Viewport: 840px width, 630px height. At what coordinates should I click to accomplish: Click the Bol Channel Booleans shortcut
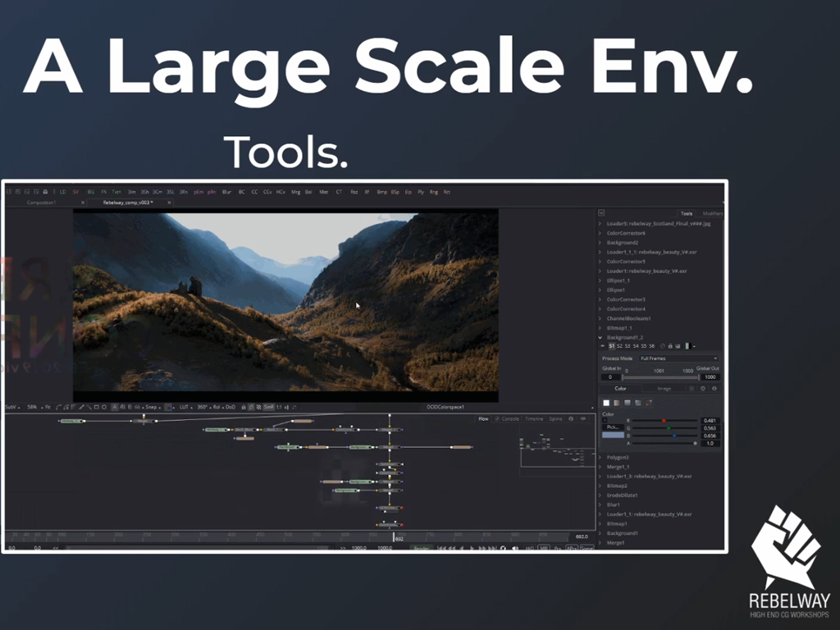(x=308, y=192)
